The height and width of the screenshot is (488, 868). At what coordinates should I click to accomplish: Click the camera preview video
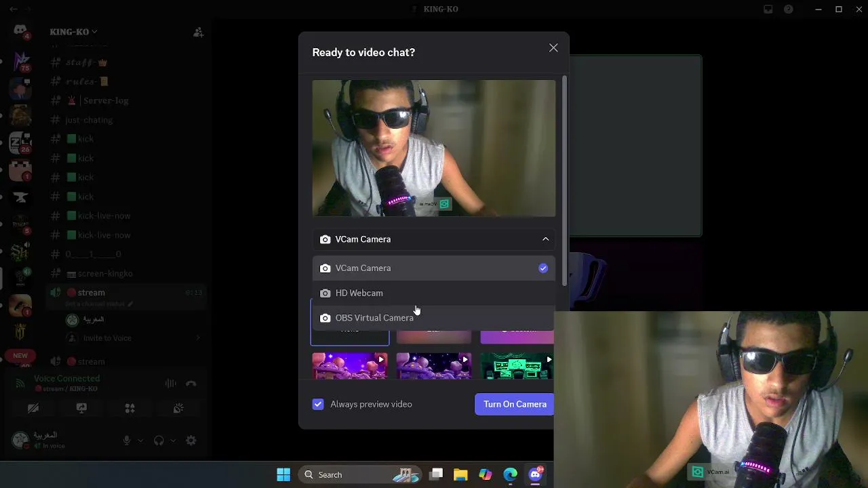point(434,148)
